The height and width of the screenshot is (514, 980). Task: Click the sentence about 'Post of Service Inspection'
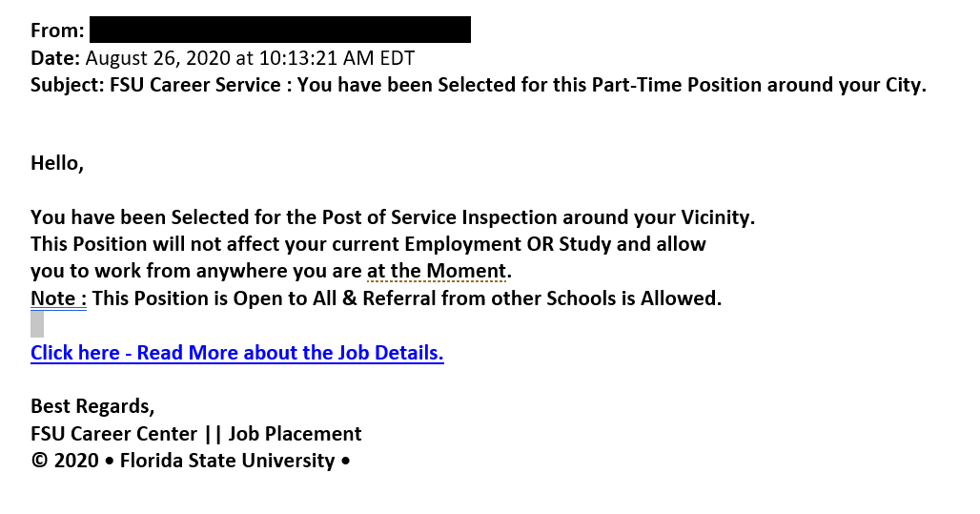(393, 217)
